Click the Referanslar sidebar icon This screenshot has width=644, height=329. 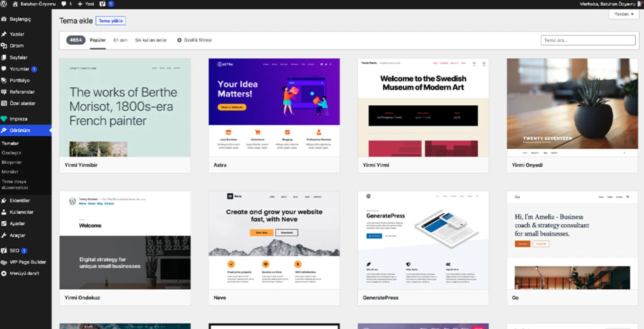[4, 92]
